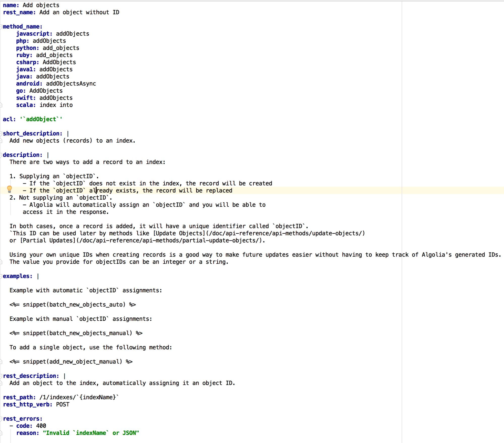Screen dimensions: 504x443
Task: Collapse the short_description fold marker
Action: (1, 133)
